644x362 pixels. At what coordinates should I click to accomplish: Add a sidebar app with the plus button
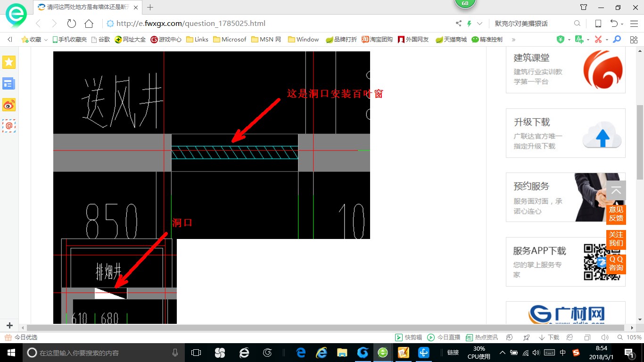(x=9, y=325)
